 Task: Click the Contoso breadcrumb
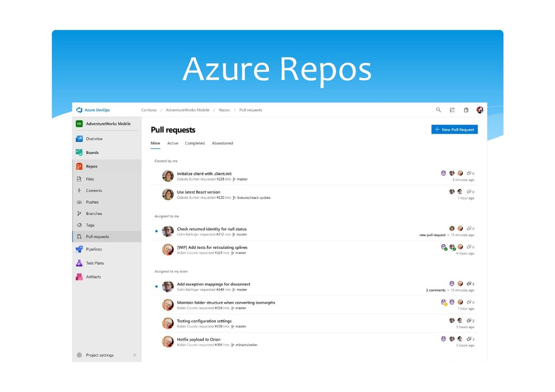pos(149,110)
